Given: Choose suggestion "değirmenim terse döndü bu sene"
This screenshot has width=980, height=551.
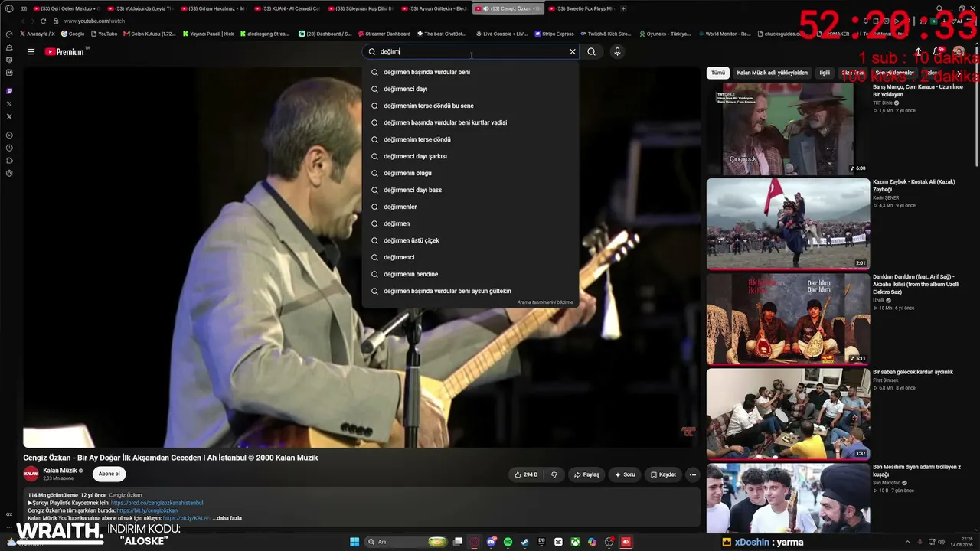Looking at the screenshot, I should [x=471, y=106].
